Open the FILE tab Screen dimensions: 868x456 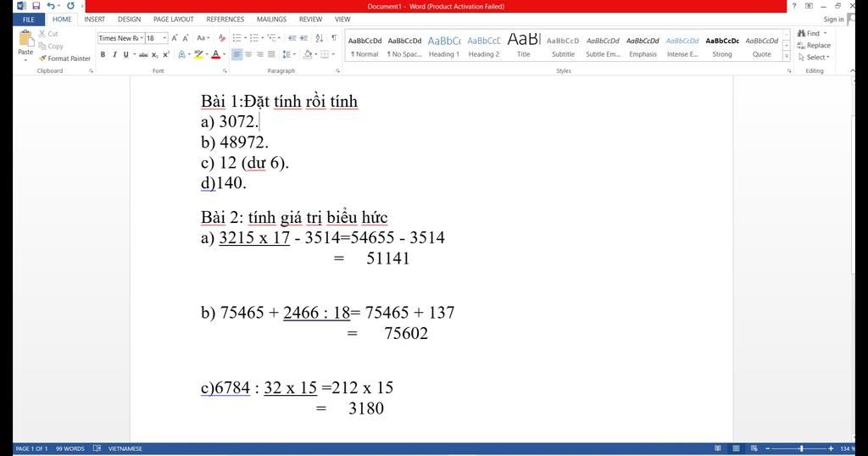[x=29, y=19]
